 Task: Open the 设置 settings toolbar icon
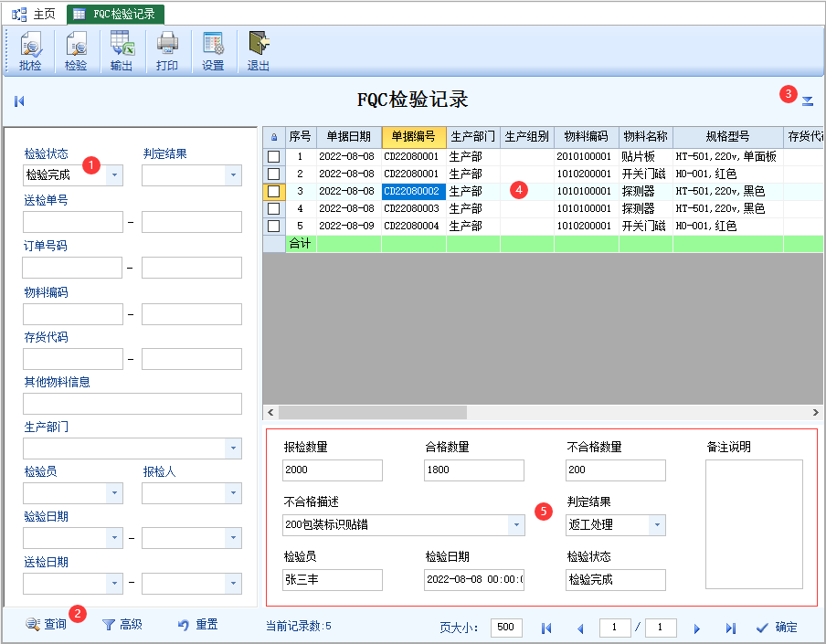(213, 51)
